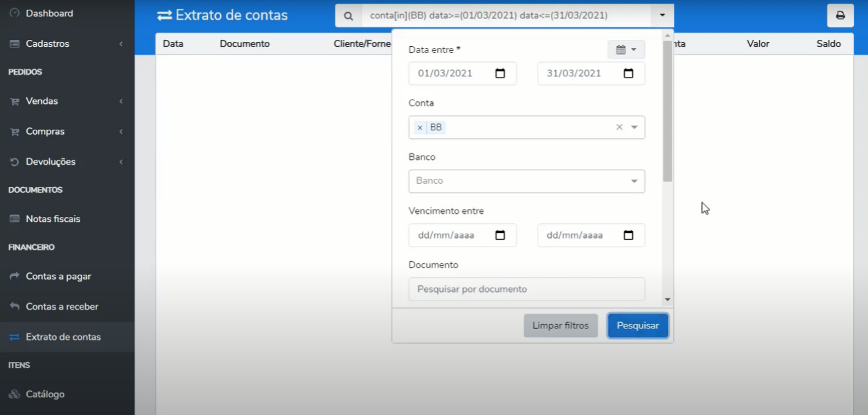Toggle the filter panel caret dropdown
This screenshot has width=868, height=415.
(662, 16)
